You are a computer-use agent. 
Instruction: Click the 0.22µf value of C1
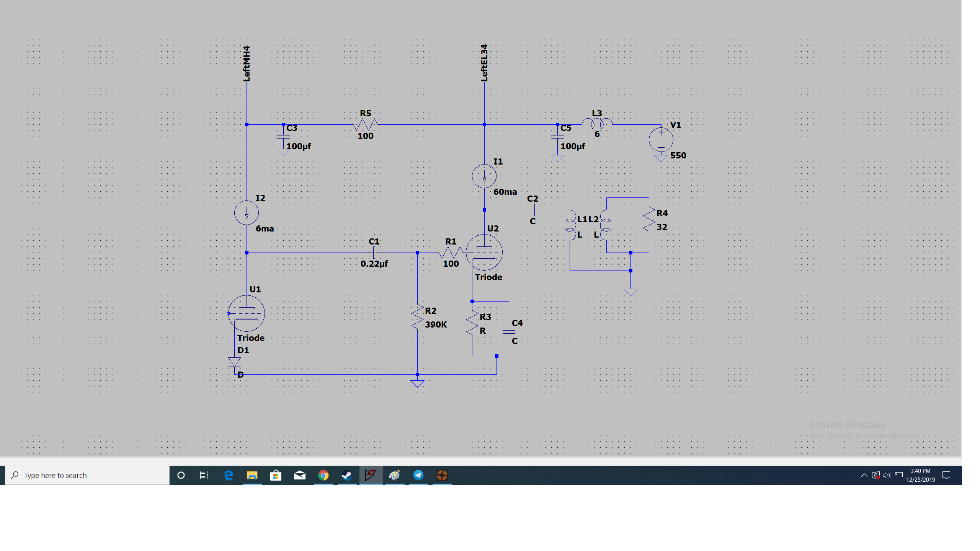coord(374,264)
